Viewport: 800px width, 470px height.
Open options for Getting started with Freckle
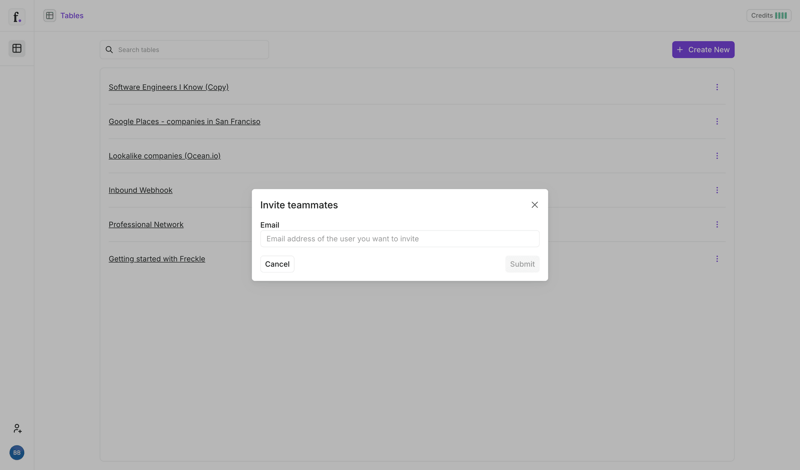click(717, 259)
